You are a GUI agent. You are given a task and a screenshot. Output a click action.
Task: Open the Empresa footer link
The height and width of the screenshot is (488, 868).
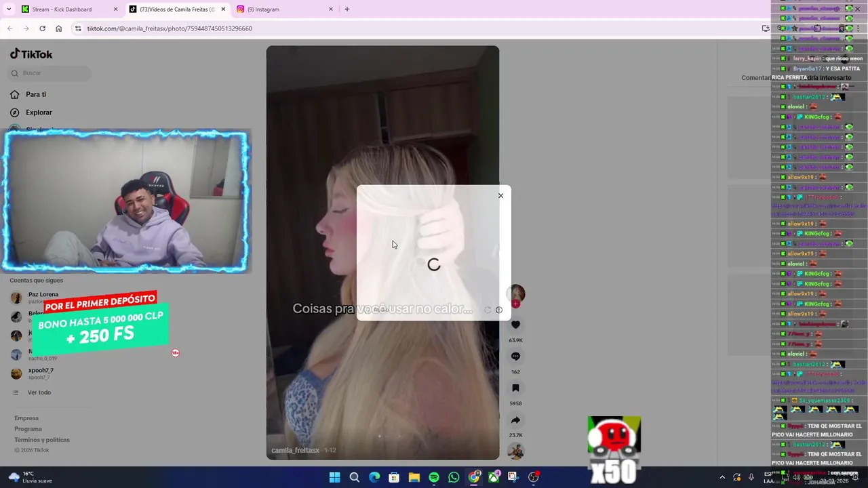26,418
